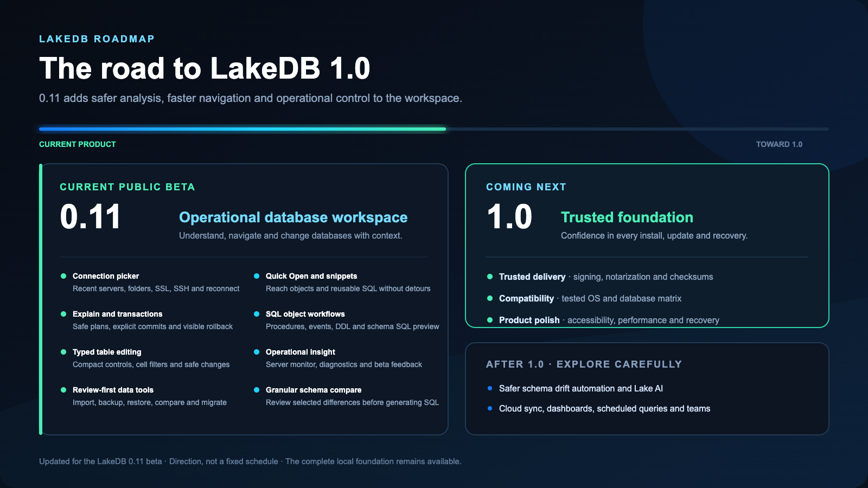
Task: Click 'Operational database workspace' heading
Action: point(293,217)
